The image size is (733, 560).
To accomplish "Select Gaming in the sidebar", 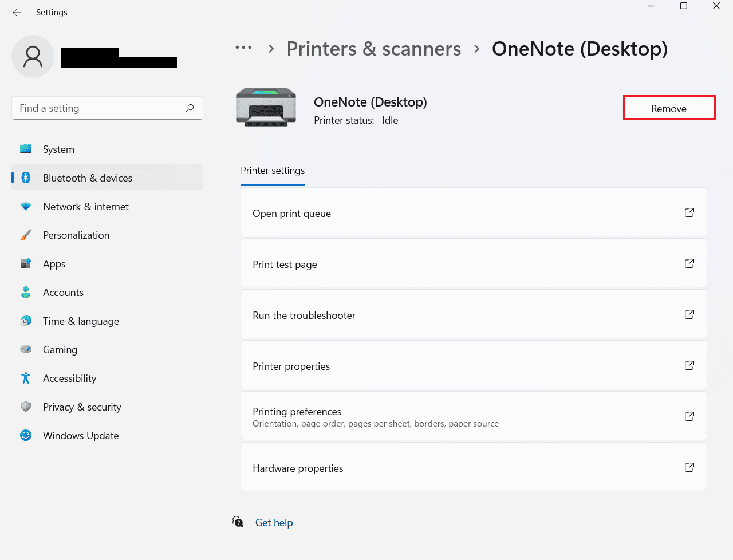I will tap(107, 350).
